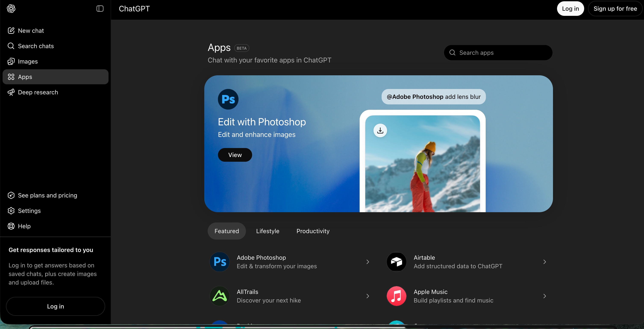
Task: Click 'Edit and enhance images' banner subtitle
Action: coord(256,135)
